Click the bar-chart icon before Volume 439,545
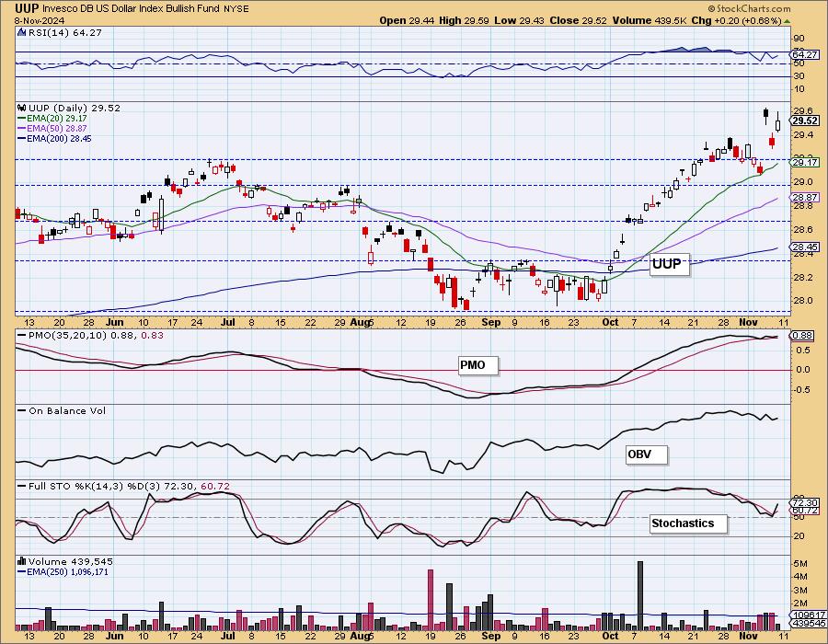828x644 pixels. pyautogui.click(x=22, y=561)
